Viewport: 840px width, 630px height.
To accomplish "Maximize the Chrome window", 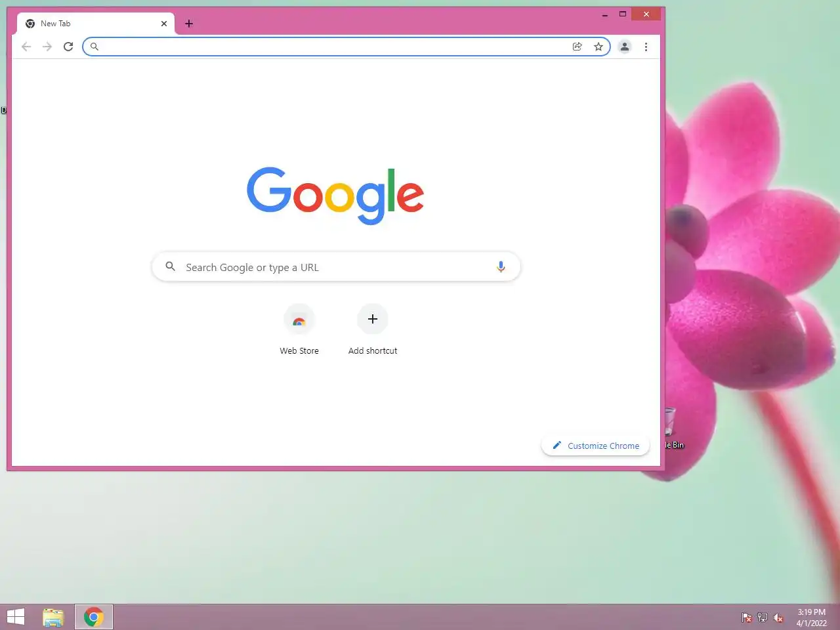I will (x=623, y=14).
